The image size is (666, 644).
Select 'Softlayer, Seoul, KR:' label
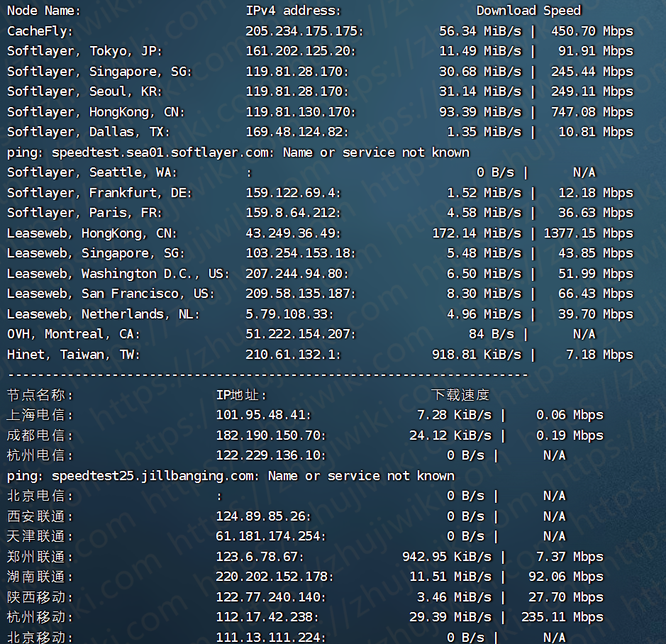pos(84,91)
